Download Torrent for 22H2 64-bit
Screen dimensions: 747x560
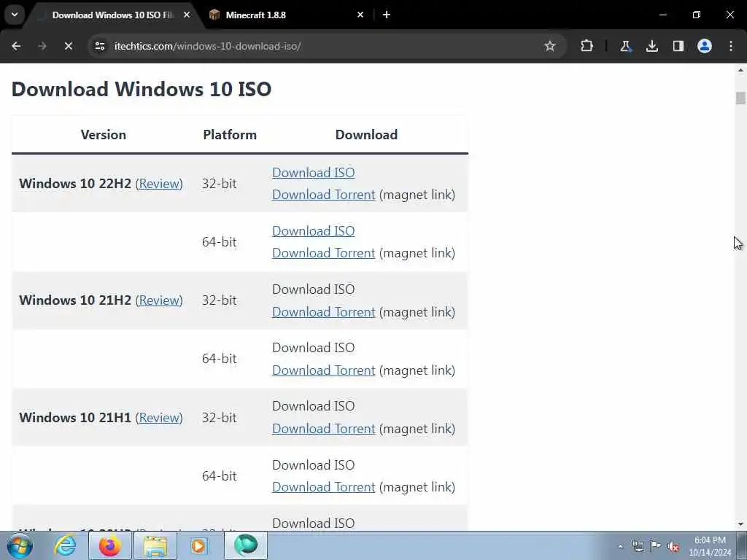pos(323,253)
